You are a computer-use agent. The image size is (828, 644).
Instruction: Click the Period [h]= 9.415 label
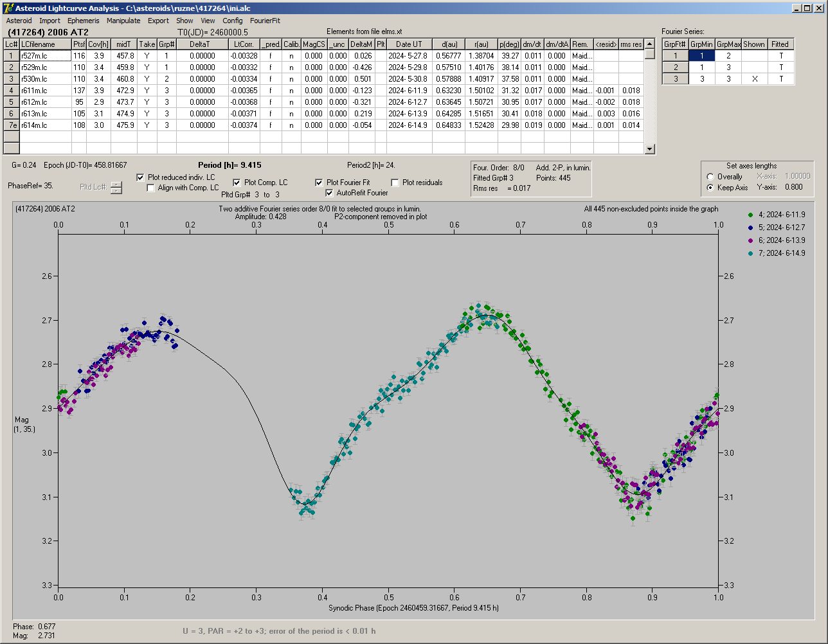230,165
